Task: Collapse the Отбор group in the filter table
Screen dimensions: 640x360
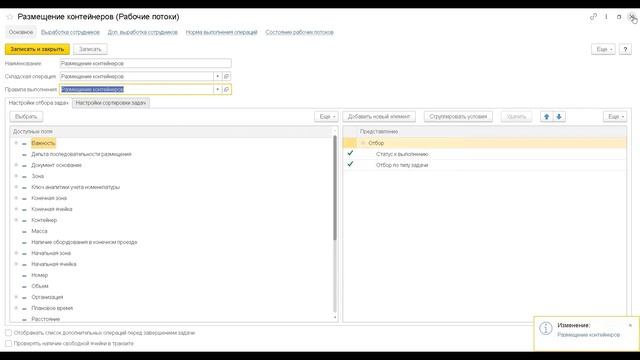Action: [x=363, y=143]
